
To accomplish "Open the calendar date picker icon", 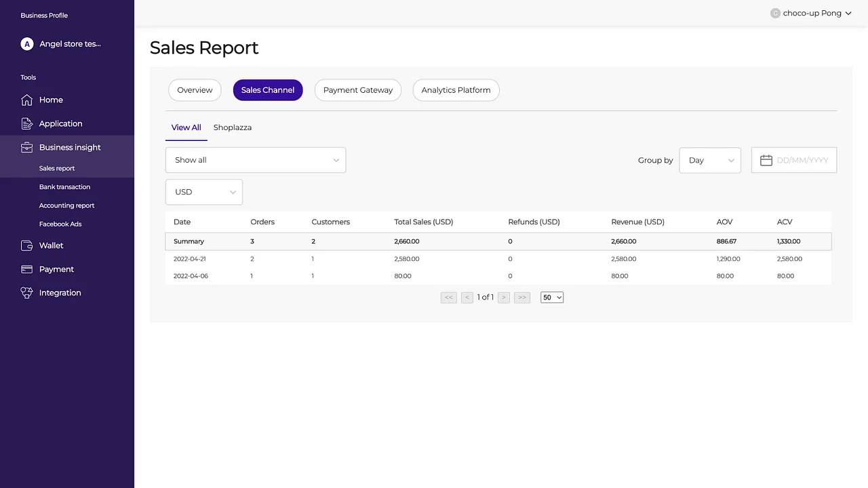I will [766, 160].
